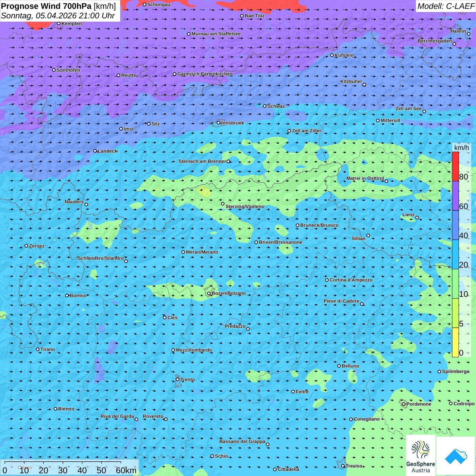Click the Innsbruck city marker
The image size is (476, 476).
coord(219,123)
